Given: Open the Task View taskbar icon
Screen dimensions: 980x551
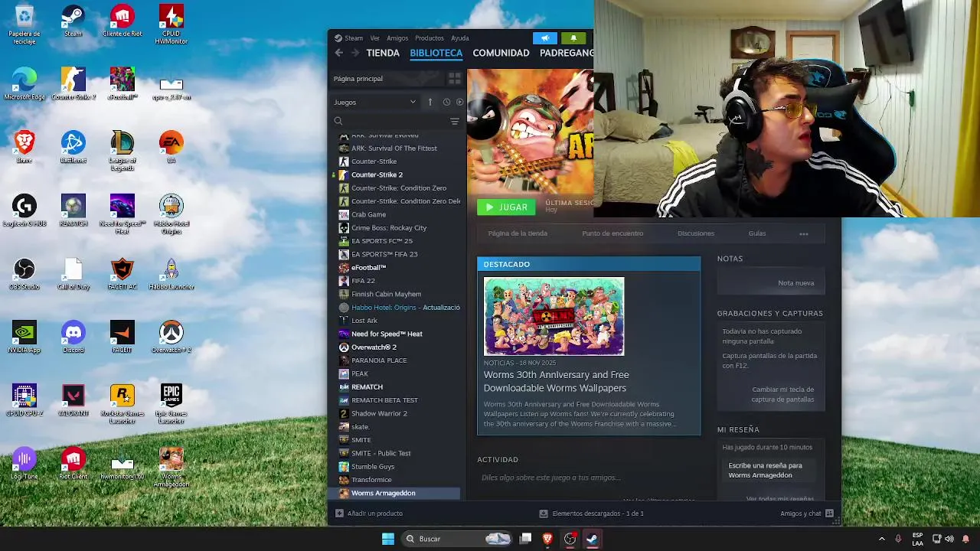Looking at the screenshot, I should (525, 539).
